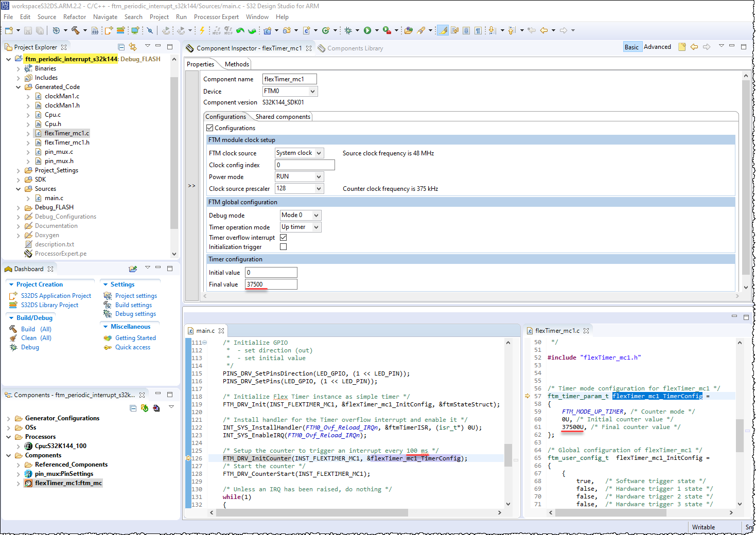Click the Advanced view button

pyautogui.click(x=657, y=47)
